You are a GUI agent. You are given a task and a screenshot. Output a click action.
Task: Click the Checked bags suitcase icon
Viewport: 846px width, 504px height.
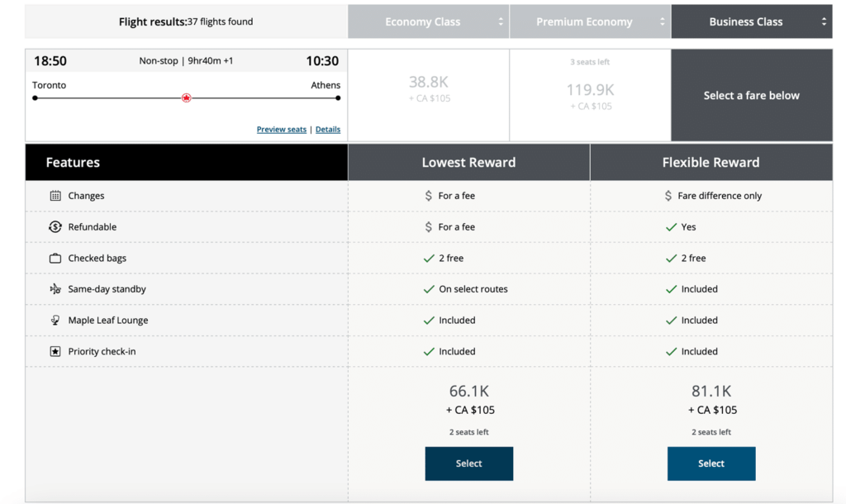click(x=55, y=258)
